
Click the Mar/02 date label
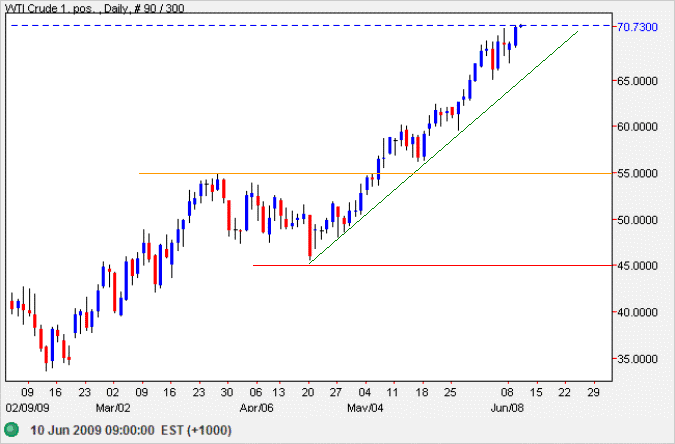112,408
